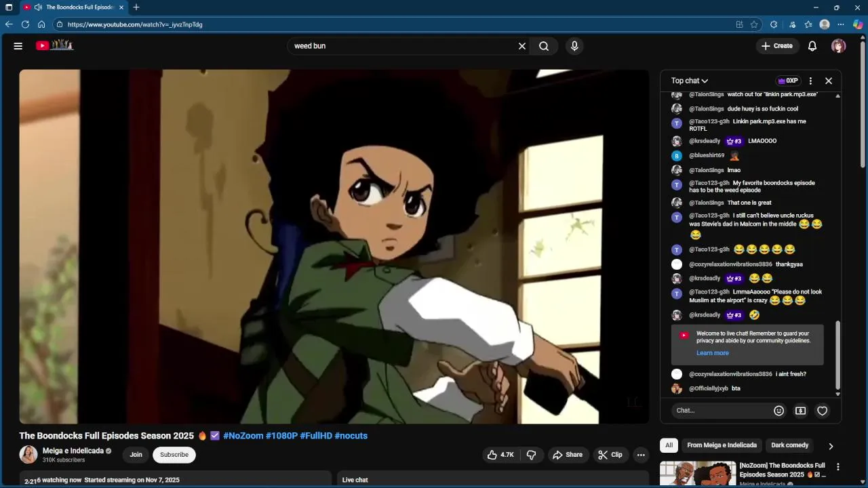Click the 0XP points badge in chat
The width and height of the screenshot is (868, 488).
coord(788,81)
